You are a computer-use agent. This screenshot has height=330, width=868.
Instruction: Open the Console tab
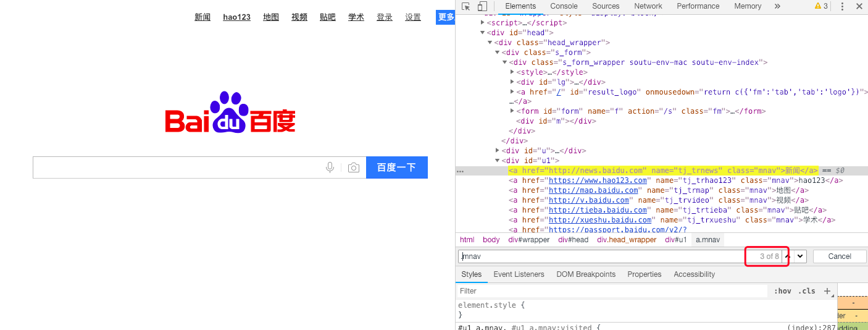[x=564, y=6]
